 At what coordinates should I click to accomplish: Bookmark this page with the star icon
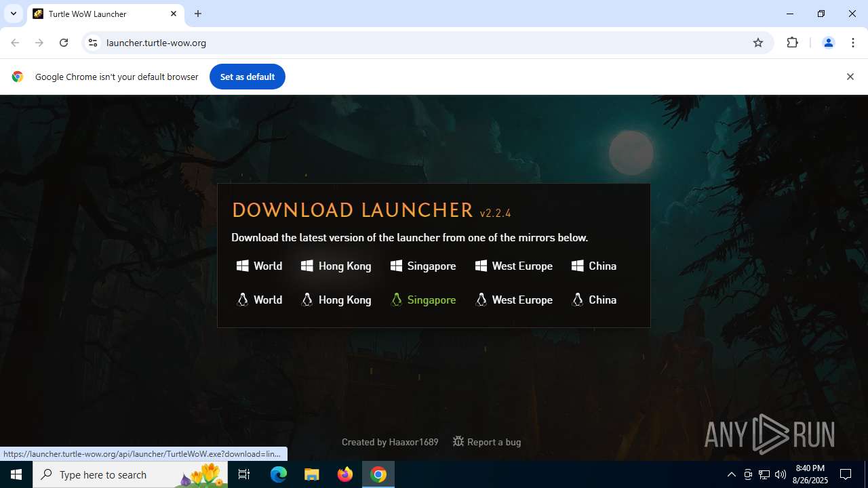(x=758, y=43)
